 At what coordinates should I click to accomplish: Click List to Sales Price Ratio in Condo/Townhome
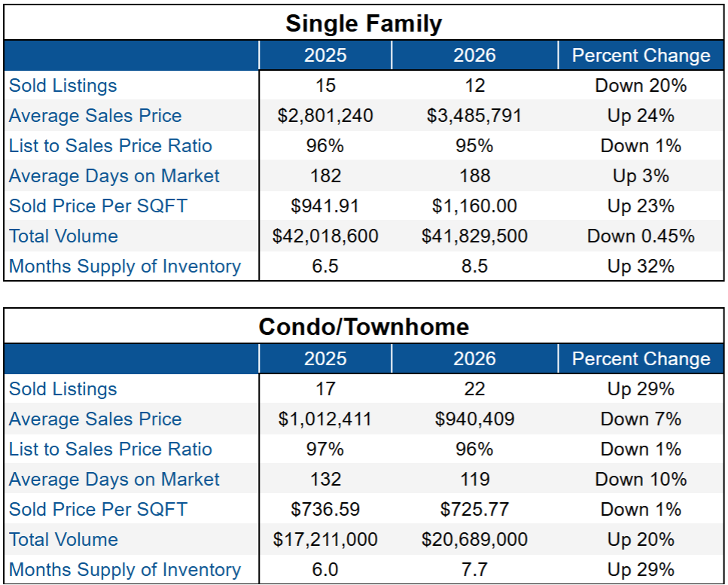[x=111, y=449]
